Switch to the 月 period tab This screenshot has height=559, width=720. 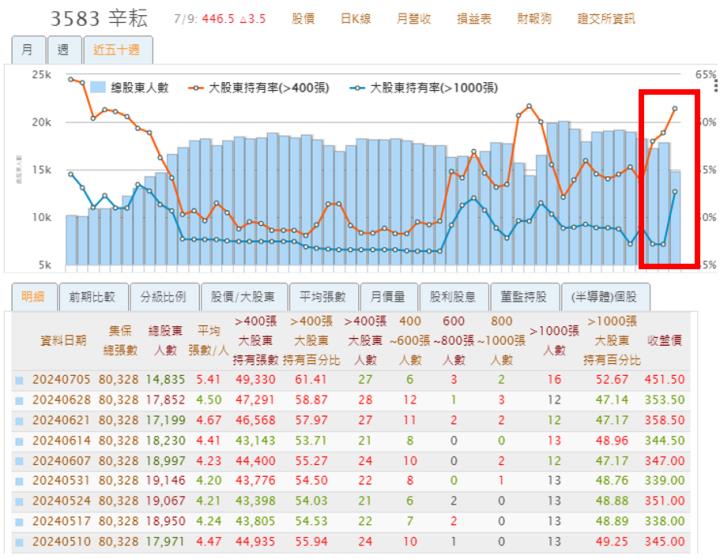pyautogui.click(x=28, y=50)
